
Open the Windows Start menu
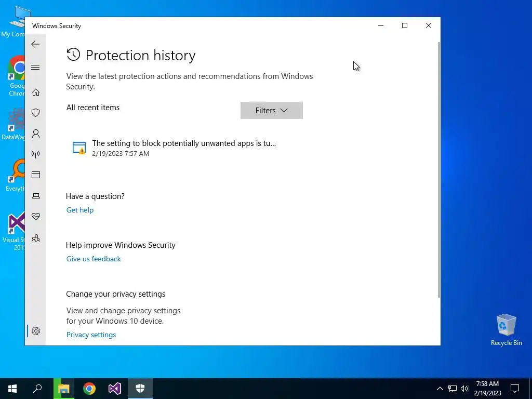click(12, 389)
